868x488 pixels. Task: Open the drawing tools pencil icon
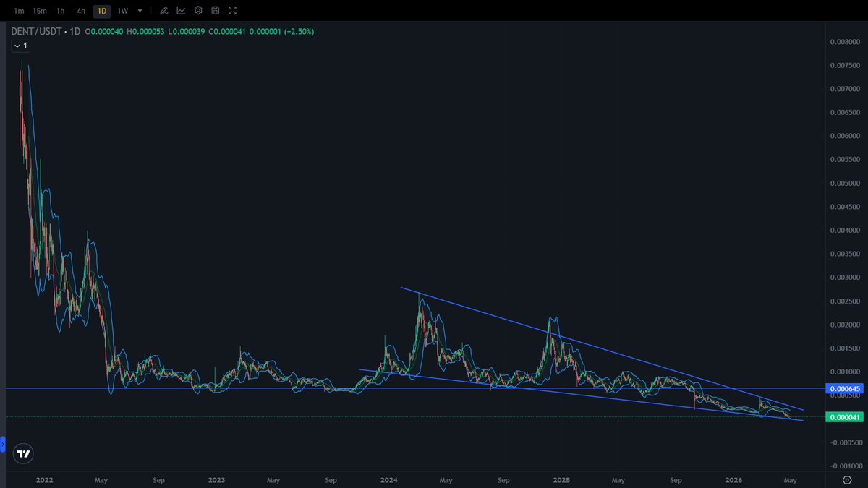pyautogui.click(x=164, y=11)
